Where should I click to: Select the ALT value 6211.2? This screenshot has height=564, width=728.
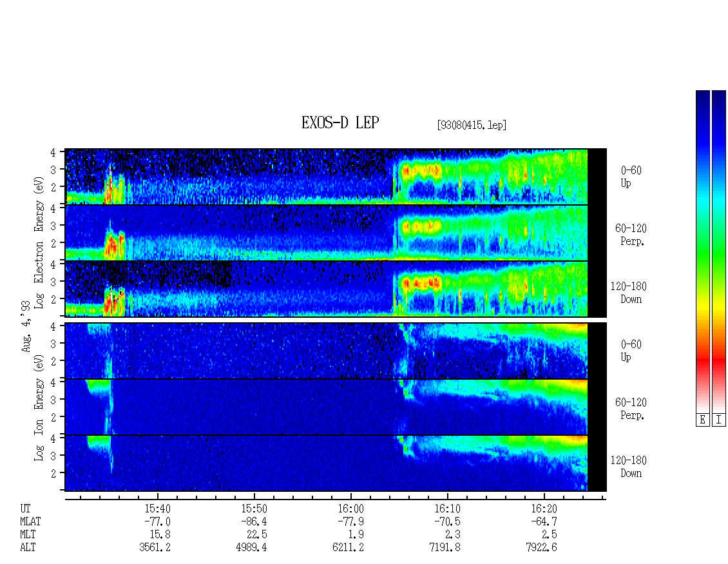tap(348, 548)
